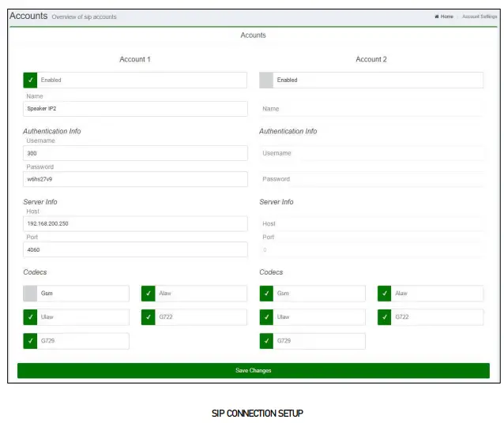Focus Account 1 Host field with 192.168.200.250
Screen dimensions: 504x423
pos(135,223)
